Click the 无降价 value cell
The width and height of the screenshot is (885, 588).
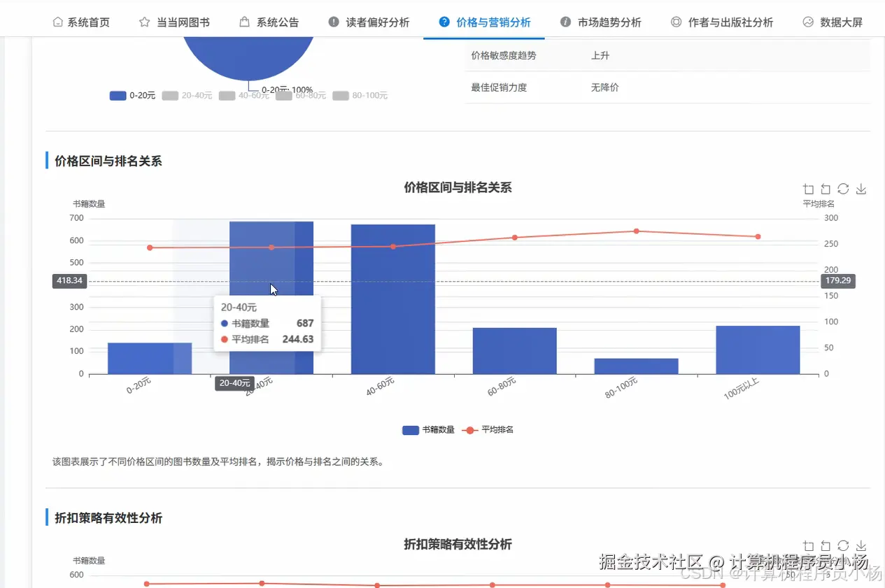point(605,87)
